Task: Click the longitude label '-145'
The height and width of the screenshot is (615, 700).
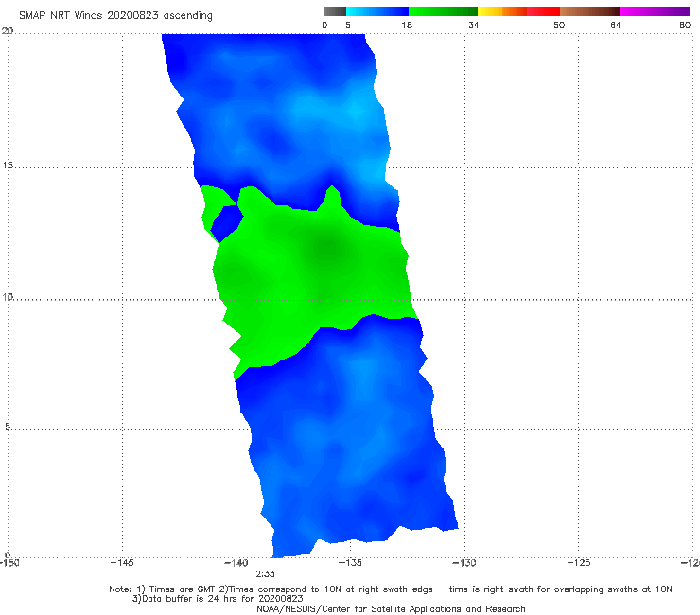Action: 122,563
